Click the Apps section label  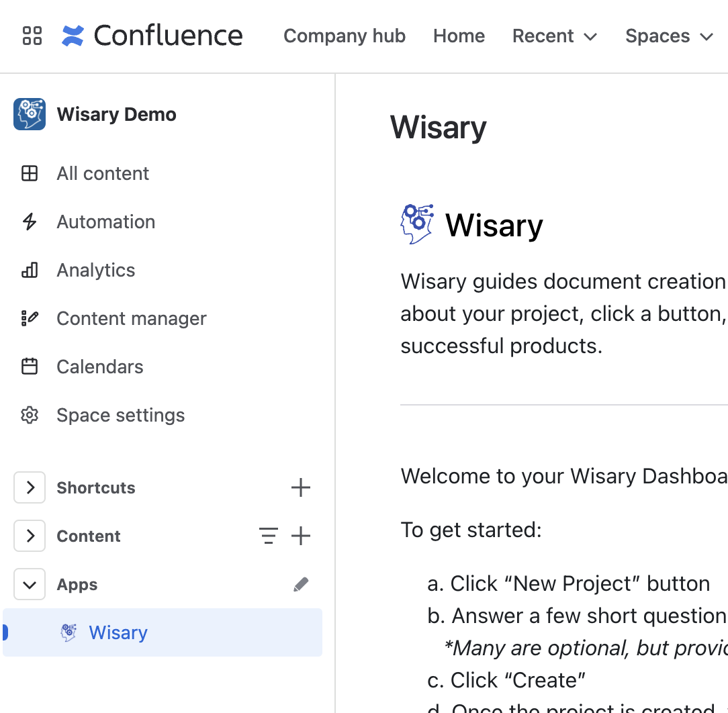pos(77,584)
